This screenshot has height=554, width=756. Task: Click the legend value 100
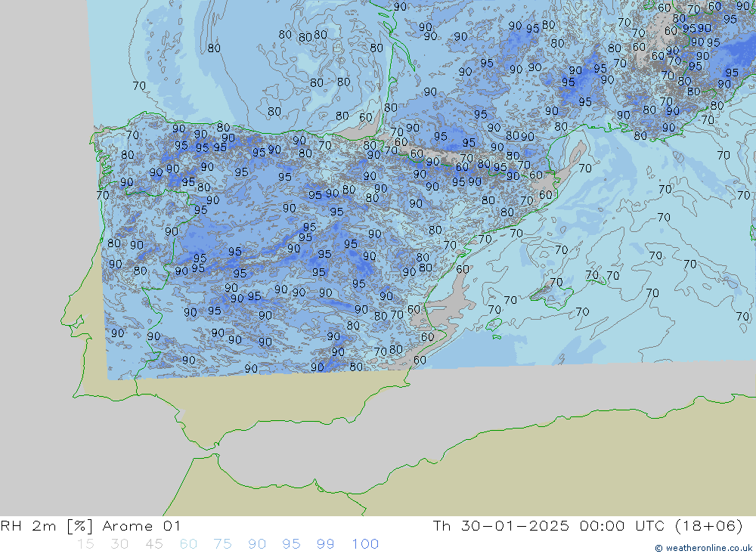[x=365, y=544]
